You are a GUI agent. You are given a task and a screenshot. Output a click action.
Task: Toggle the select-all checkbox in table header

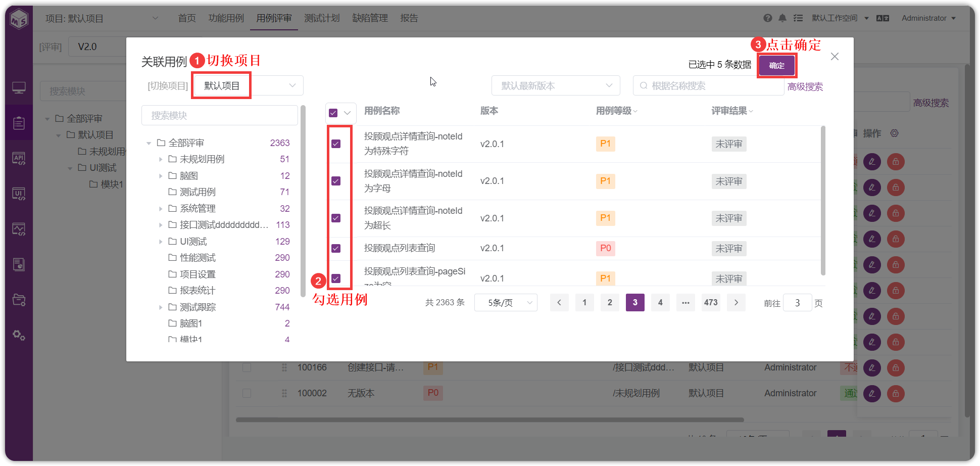click(333, 113)
